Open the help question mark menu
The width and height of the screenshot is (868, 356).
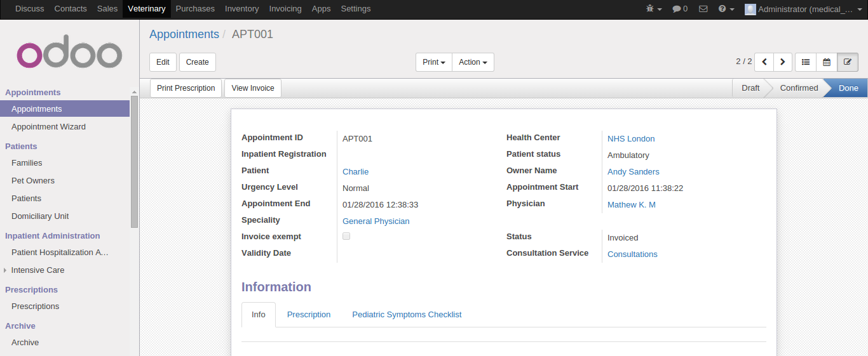coord(726,9)
